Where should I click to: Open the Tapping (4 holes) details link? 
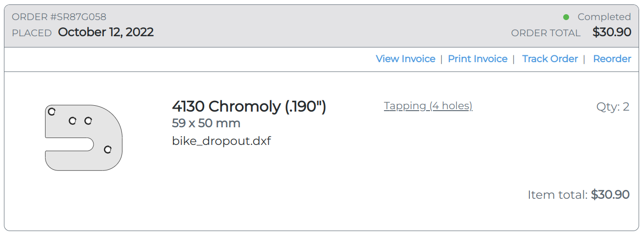coord(428,106)
